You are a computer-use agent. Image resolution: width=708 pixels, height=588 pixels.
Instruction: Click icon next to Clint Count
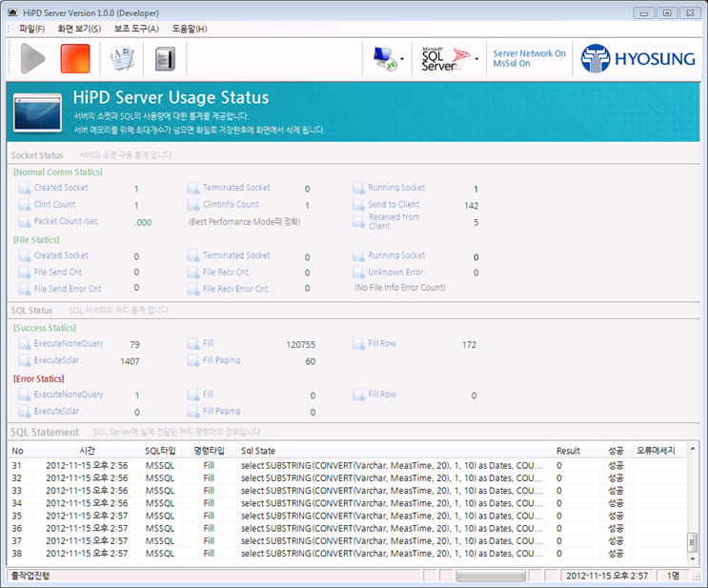coord(25,205)
